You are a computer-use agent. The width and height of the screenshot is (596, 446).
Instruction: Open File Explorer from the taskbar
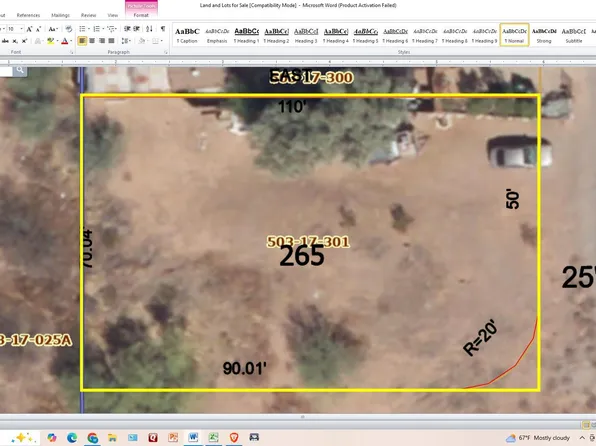[x=113, y=438]
